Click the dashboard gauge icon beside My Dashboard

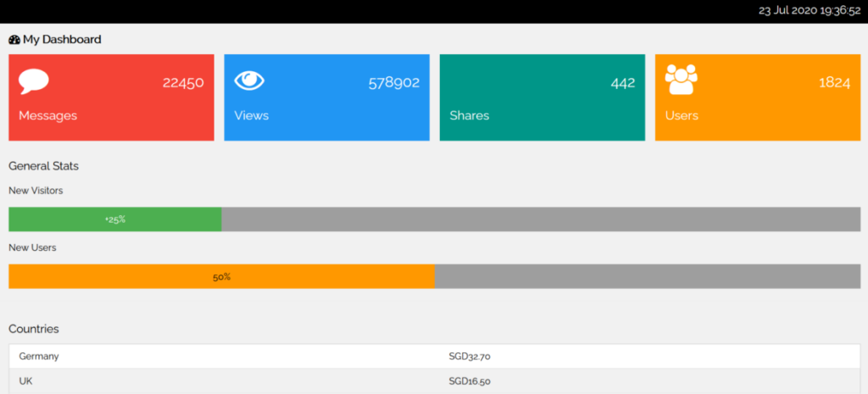[14, 40]
